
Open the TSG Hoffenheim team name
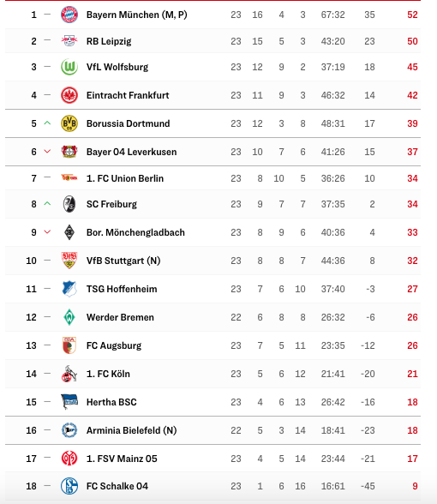click(122, 289)
